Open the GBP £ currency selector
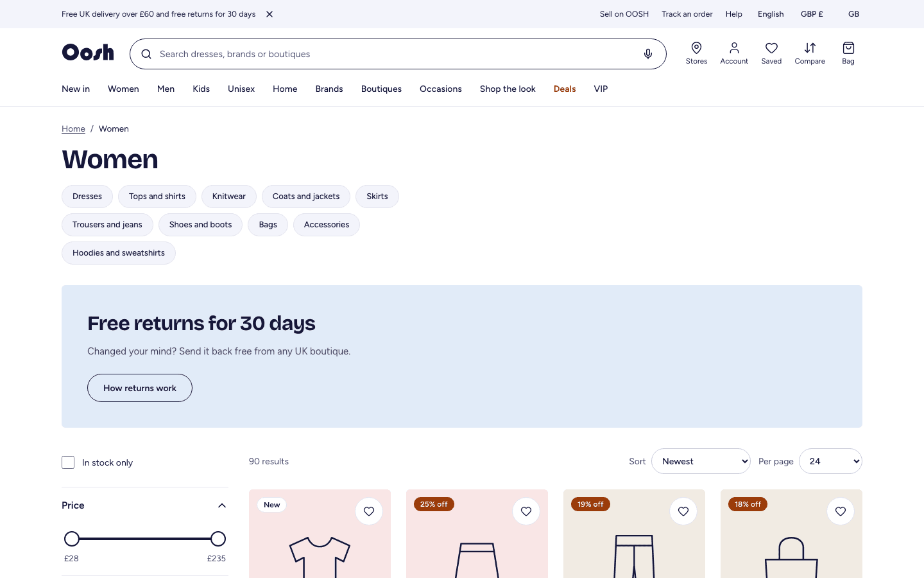924x578 pixels. [812, 14]
